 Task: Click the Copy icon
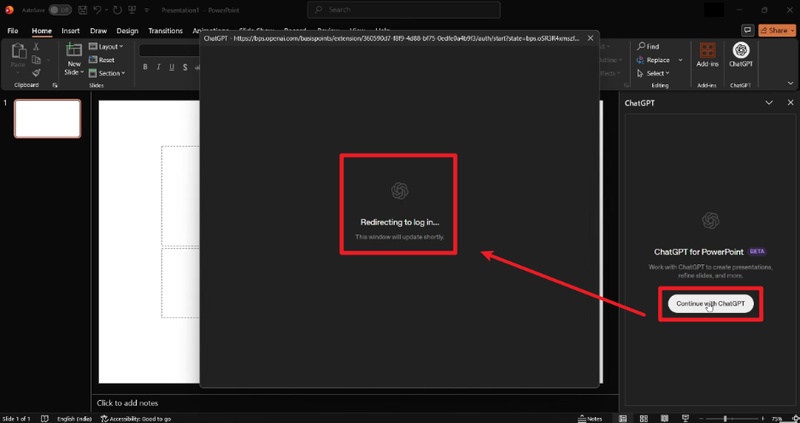[x=36, y=60]
